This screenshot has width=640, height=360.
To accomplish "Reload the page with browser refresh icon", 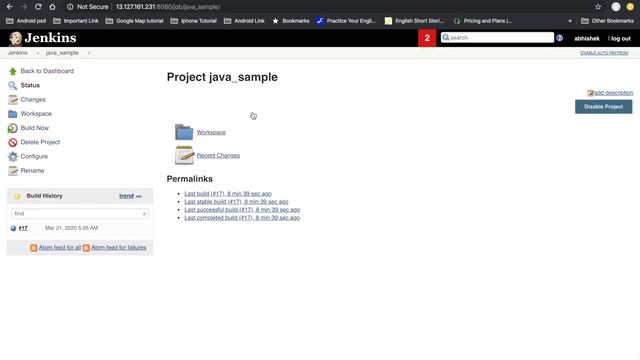I will pos(38,7).
